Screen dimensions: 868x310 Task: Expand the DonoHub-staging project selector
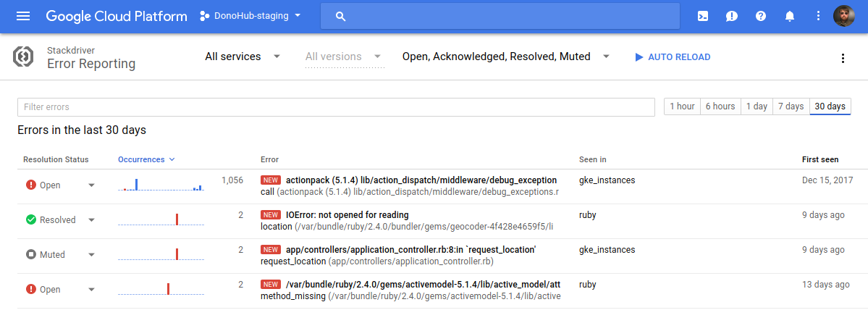point(250,16)
